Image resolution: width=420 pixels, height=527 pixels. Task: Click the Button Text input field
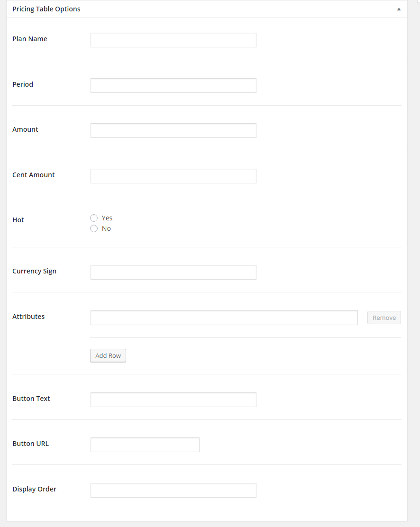[173, 400]
